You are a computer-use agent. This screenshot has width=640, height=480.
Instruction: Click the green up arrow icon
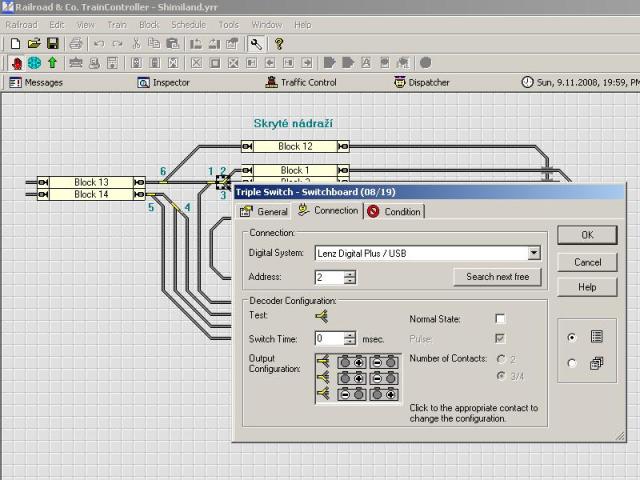click(x=52, y=63)
